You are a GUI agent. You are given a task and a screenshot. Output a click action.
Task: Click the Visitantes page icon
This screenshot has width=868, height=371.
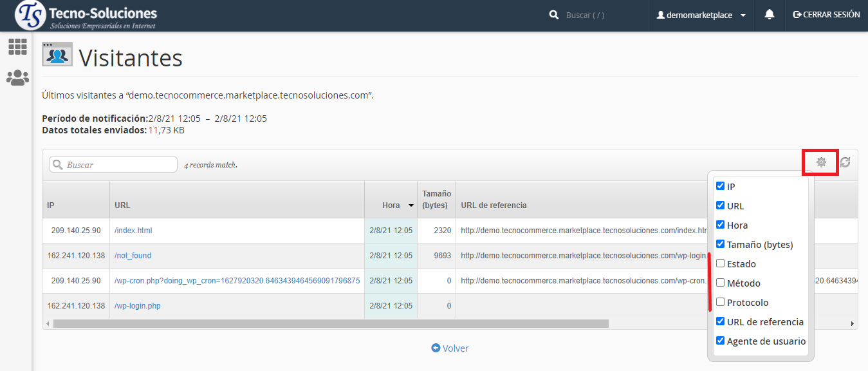57,55
